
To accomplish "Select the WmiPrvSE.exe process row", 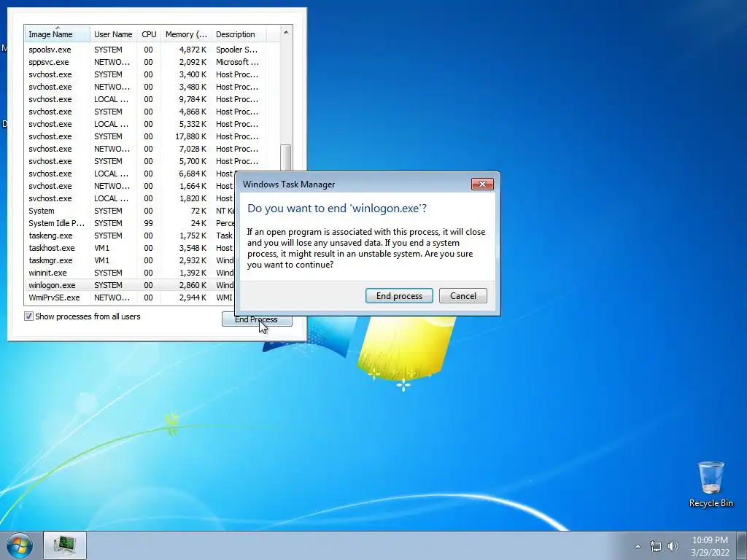I will coord(129,297).
